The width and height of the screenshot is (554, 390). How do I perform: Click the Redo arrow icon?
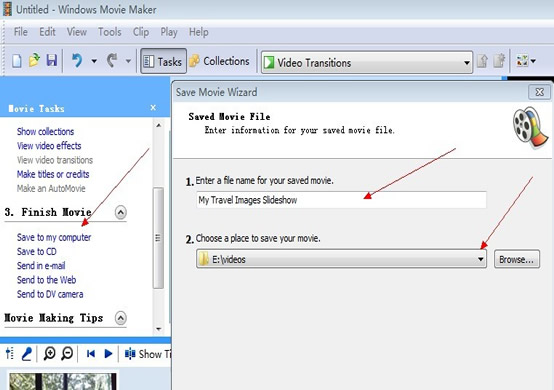coord(112,60)
